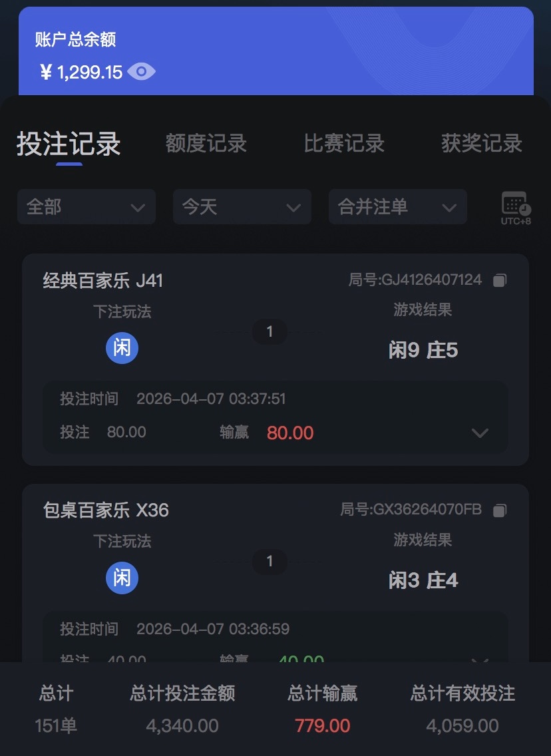Click the account balance amount ¥1,299.15

83,72
